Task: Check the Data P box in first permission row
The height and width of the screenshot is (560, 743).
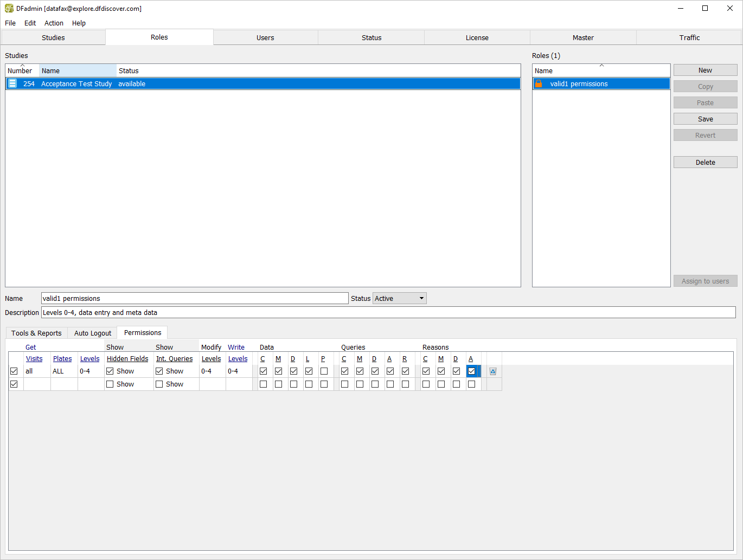Action: [x=324, y=371]
